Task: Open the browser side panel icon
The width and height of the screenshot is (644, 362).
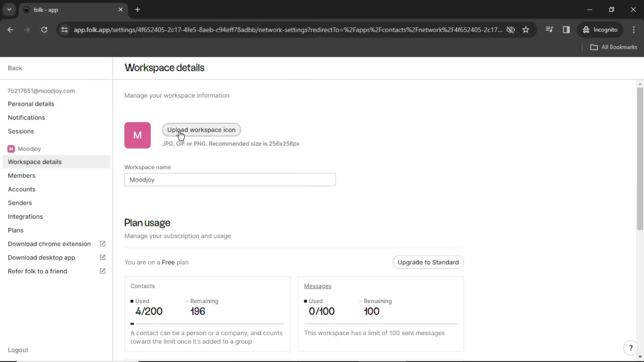Action: (x=566, y=30)
